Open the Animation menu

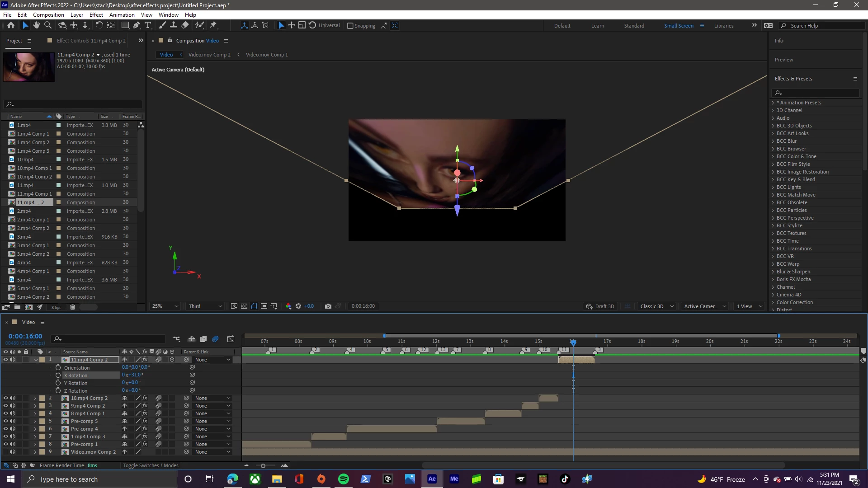click(x=122, y=15)
